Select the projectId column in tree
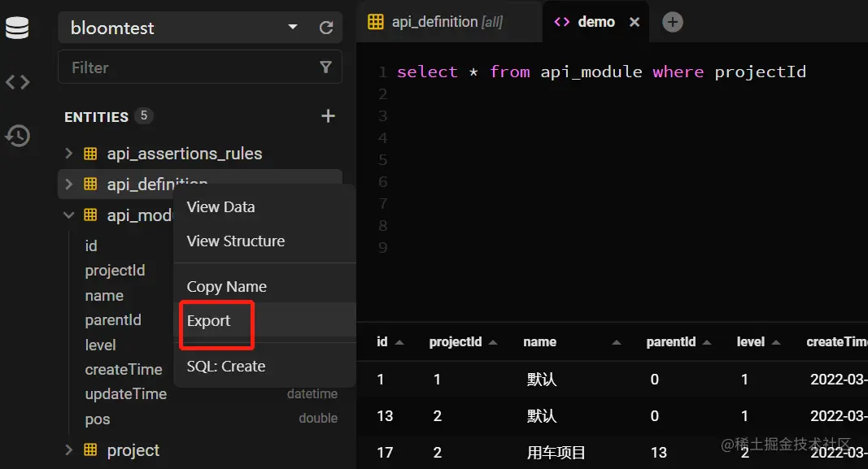The image size is (868, 469). [x=116, y=271]
